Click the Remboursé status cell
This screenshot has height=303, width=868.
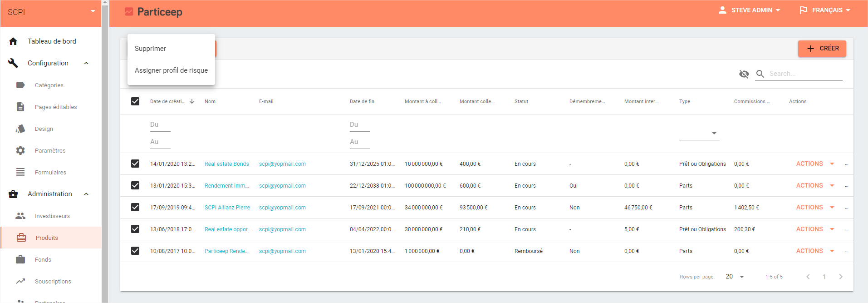click(528, 251)
